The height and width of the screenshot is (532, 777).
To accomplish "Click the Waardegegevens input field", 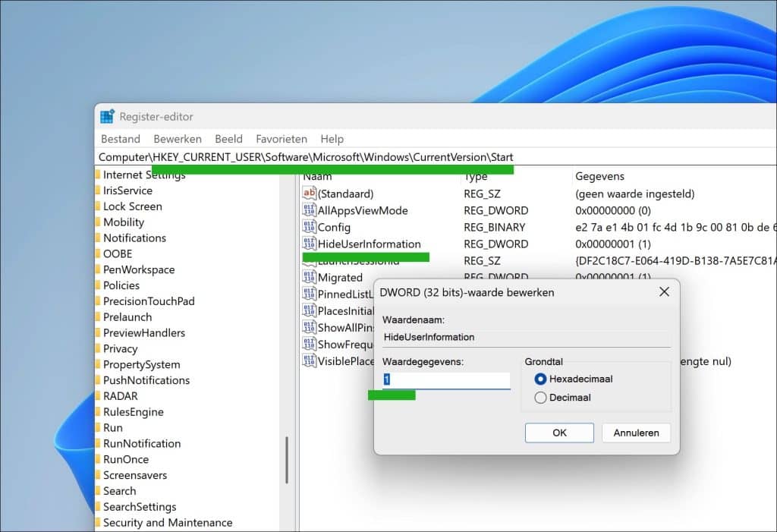I will tap(446, 380).
